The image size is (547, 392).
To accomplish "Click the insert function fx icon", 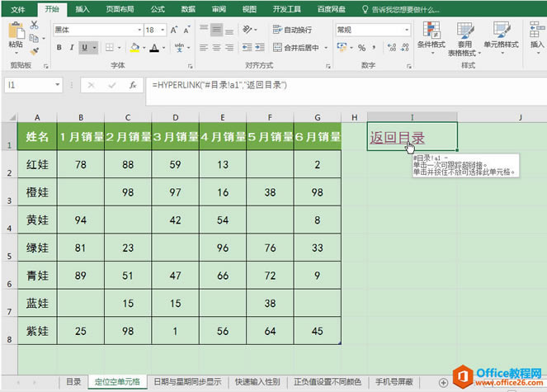I will tap(133, 85).
